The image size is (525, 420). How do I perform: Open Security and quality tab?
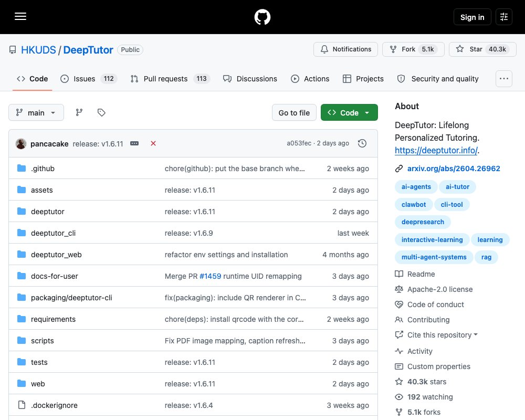coord(438,79)
